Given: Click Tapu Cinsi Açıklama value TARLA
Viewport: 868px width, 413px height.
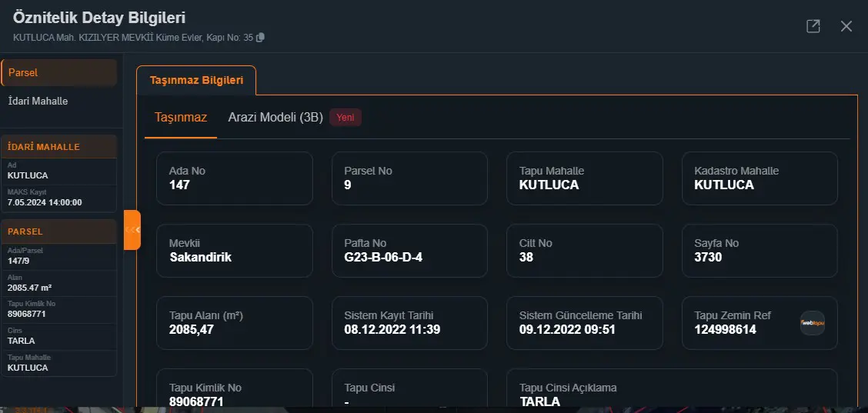Looking at the screenshot, I should pos(539,401).
